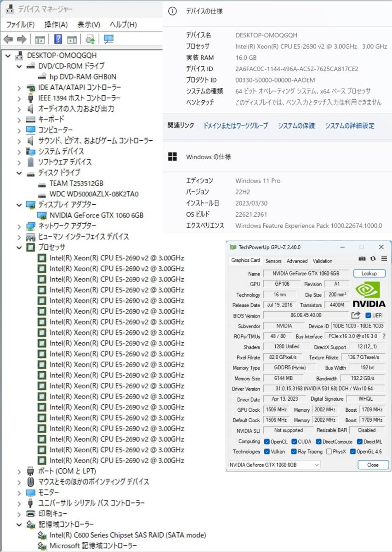Click the network adapter category icon

31,226
